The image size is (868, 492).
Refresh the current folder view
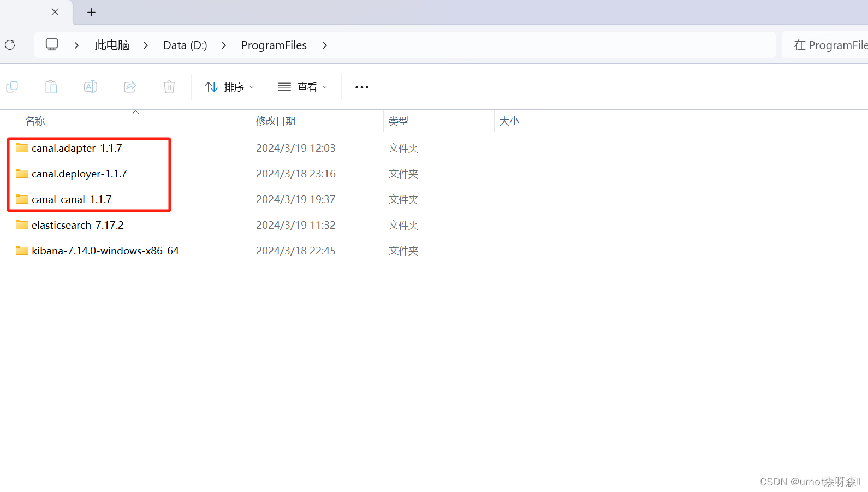[x=10, y=45]
